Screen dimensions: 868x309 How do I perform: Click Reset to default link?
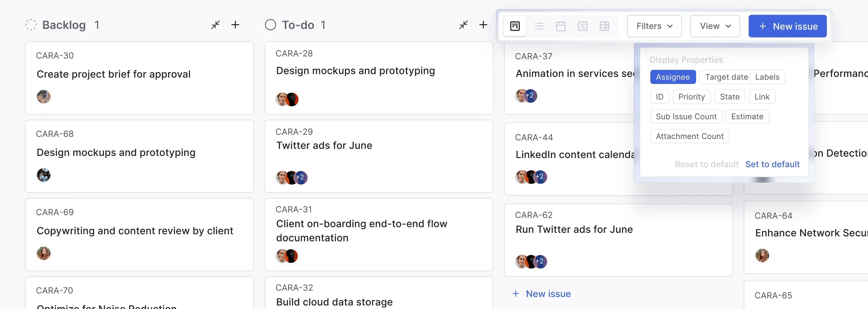coord(706,164)
